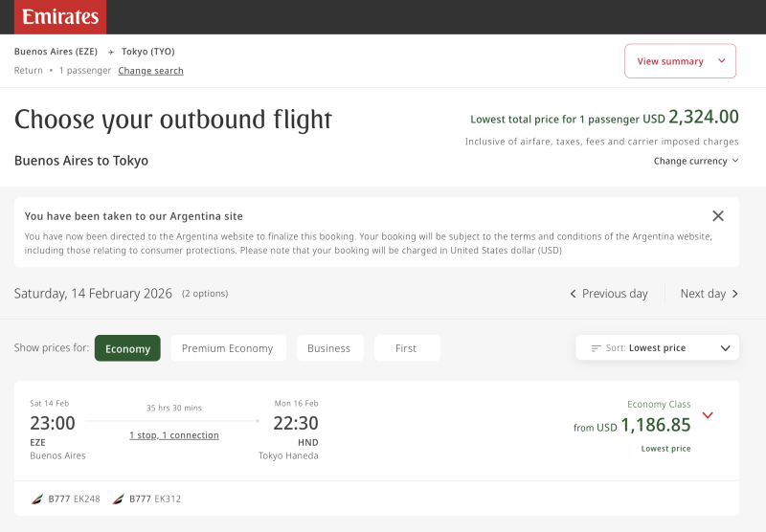Screen dimensions: 766x532
Task: Click the 23:00 EZE departure time
Action: [x=53, y=423]
